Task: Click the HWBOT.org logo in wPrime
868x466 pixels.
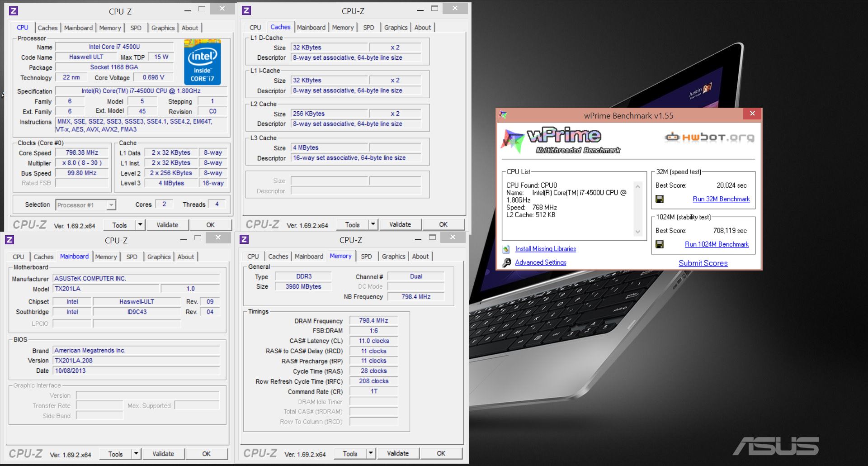Action: [709, 137]
